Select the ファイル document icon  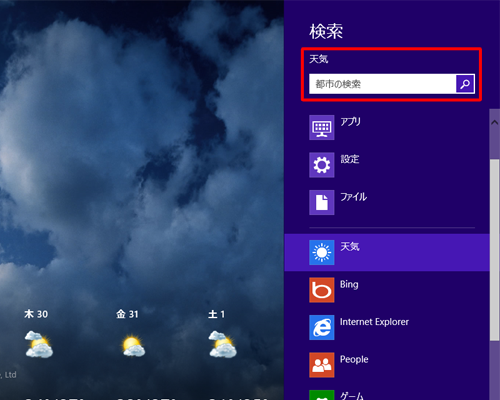click(x=322, y=202)
